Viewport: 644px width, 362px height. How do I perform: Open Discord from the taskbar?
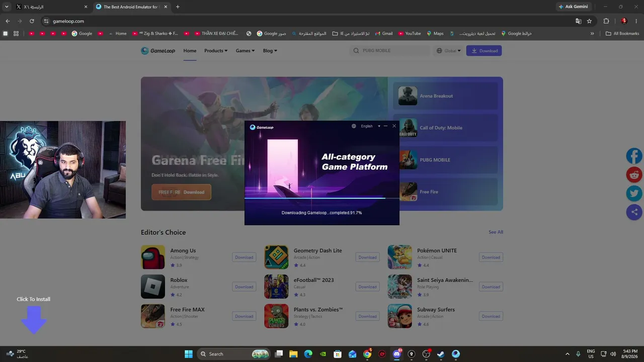397,354
